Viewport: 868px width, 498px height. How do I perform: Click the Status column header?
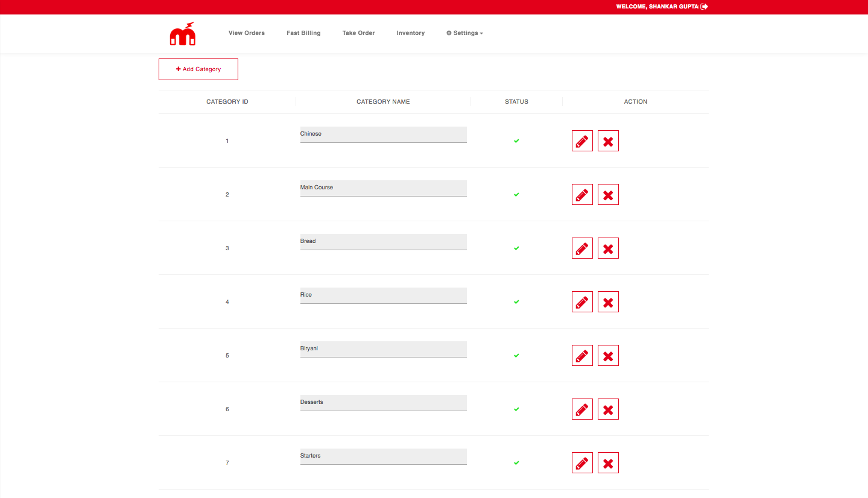516,102
